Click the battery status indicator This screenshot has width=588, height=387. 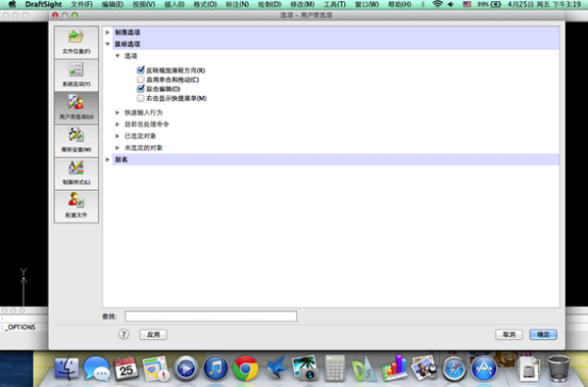[489, 5]
